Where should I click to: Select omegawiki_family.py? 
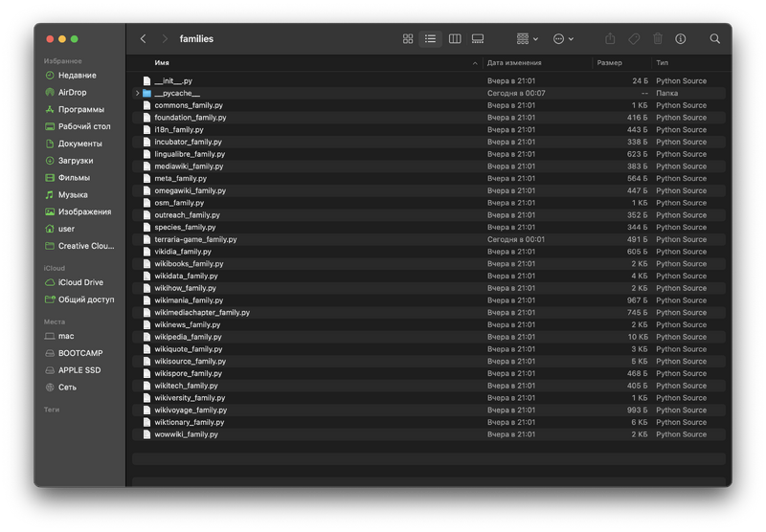[x=429, y=190]
